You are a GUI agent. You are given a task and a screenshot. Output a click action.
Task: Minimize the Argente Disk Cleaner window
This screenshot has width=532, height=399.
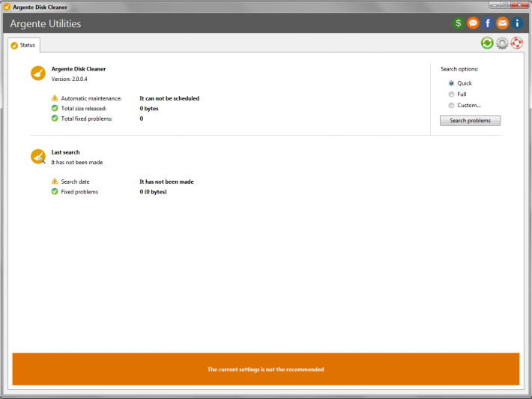pos(495,5)
